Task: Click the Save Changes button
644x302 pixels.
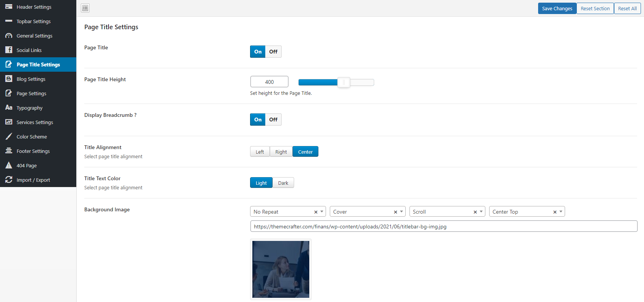Action: (x=557, y=8)
